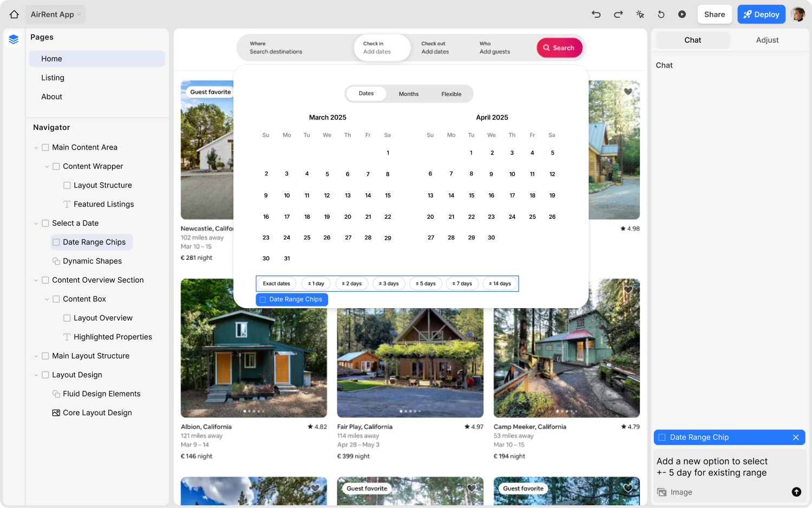Viewport: 812px width, 508px height.
Task: Remove the Date Range Chip tag from chat
Action: [x=796, y=438]
